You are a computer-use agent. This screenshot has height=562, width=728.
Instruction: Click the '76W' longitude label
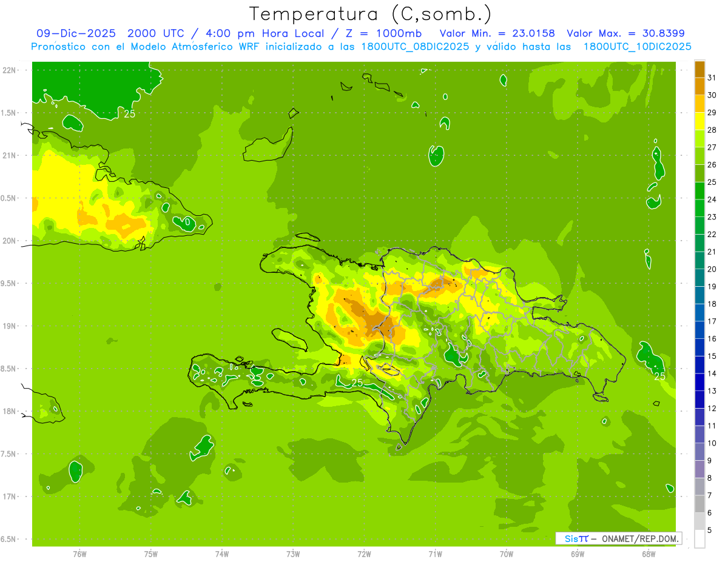coord(79,554)
